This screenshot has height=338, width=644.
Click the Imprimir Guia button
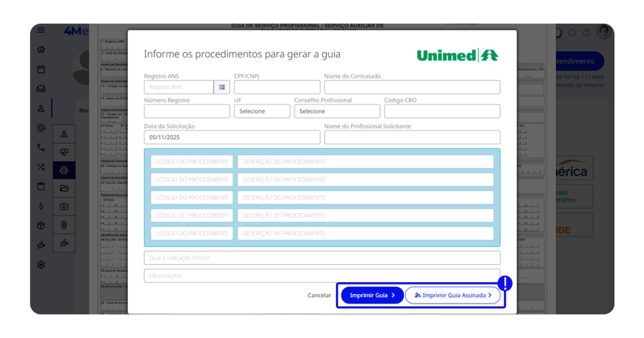point(372,295)
